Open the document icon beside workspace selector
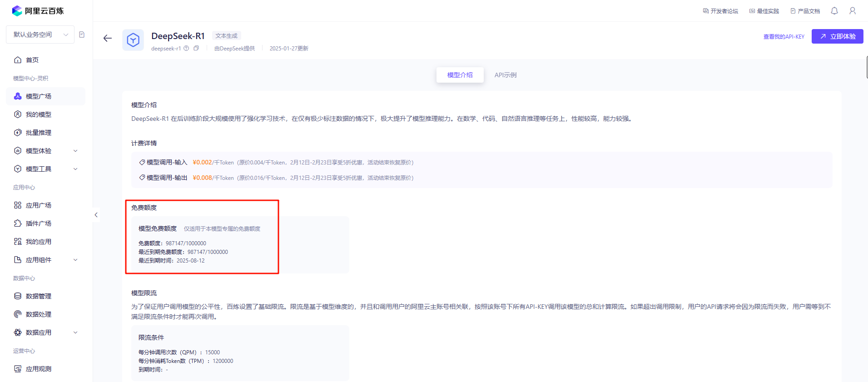This screenshot has height=382, width=868. pos(82,35)
